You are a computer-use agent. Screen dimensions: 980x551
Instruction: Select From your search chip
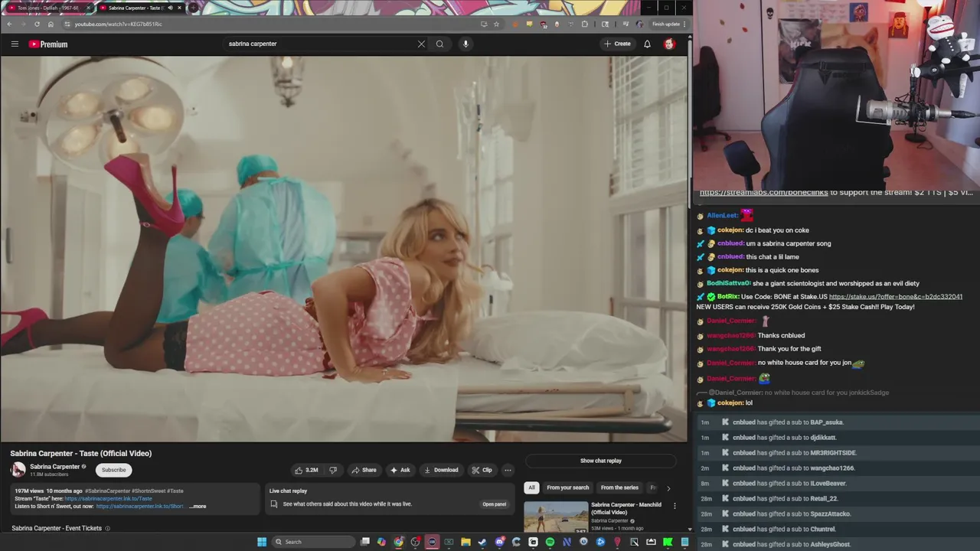coord(568,487)
